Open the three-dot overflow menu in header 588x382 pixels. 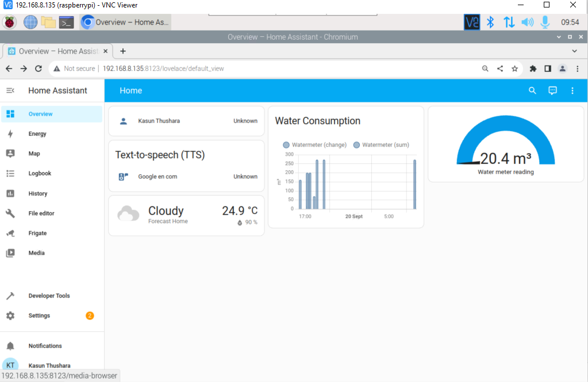572,90
